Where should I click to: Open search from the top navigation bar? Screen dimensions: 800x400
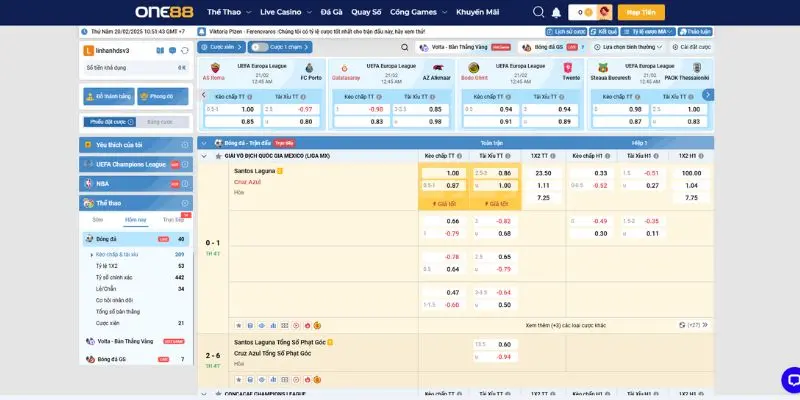[x=538, y=12]
